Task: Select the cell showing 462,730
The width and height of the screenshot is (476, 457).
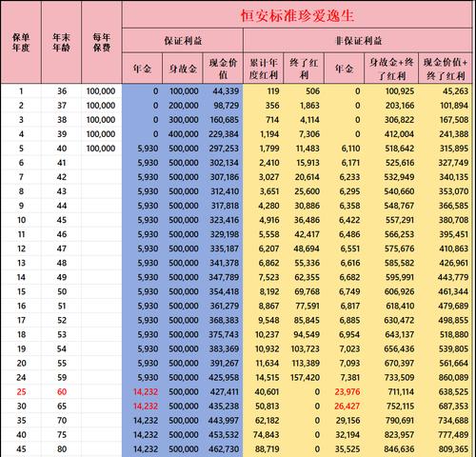Action: pyautogui.click(x=224, y=448)
